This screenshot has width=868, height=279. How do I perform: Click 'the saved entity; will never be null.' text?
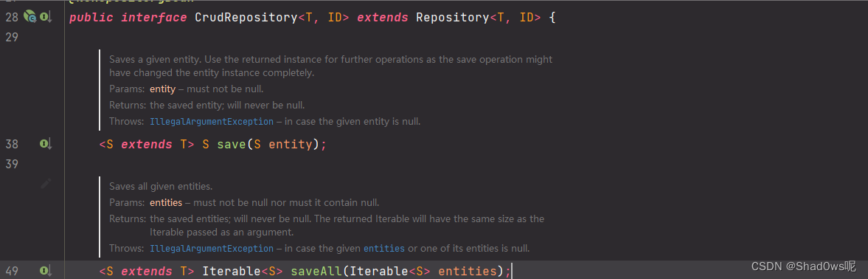pyautogui.click(x=227, y=105)
